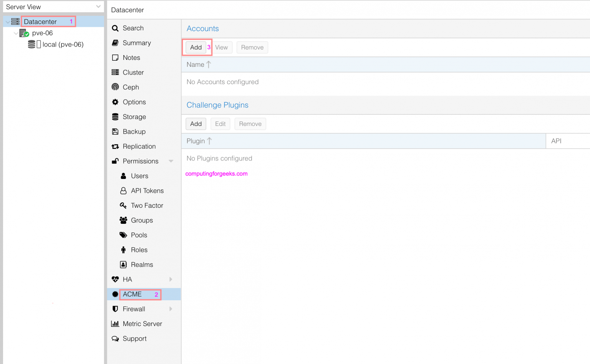Select ACME in the sidebar menu

coord(133,294)
